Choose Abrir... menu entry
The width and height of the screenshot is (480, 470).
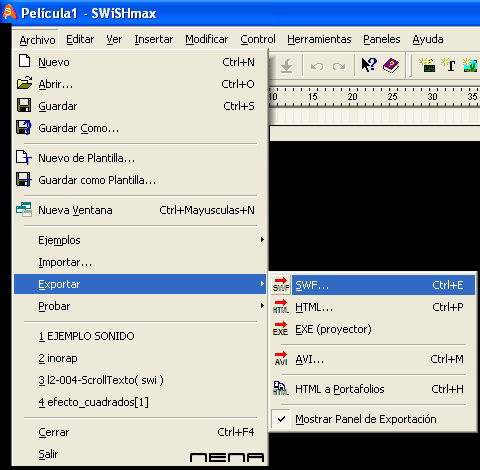coord(139,84)
